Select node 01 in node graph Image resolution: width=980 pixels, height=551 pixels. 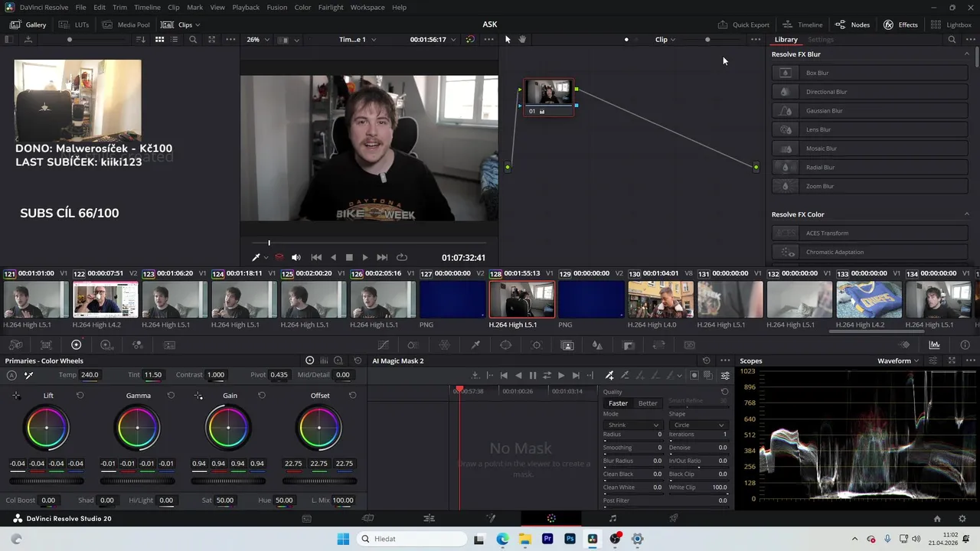(x=548, y=97)
